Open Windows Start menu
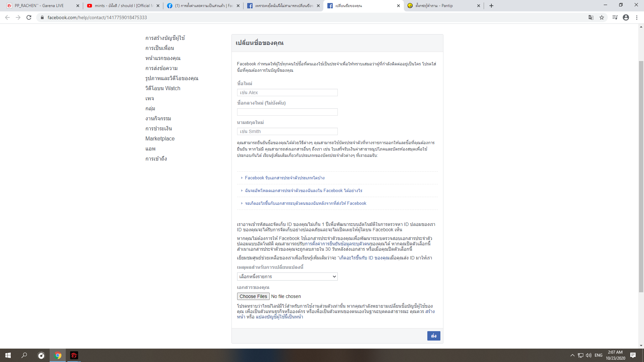Viewport: 644px width, 362px height. click(x=8, y=355)
